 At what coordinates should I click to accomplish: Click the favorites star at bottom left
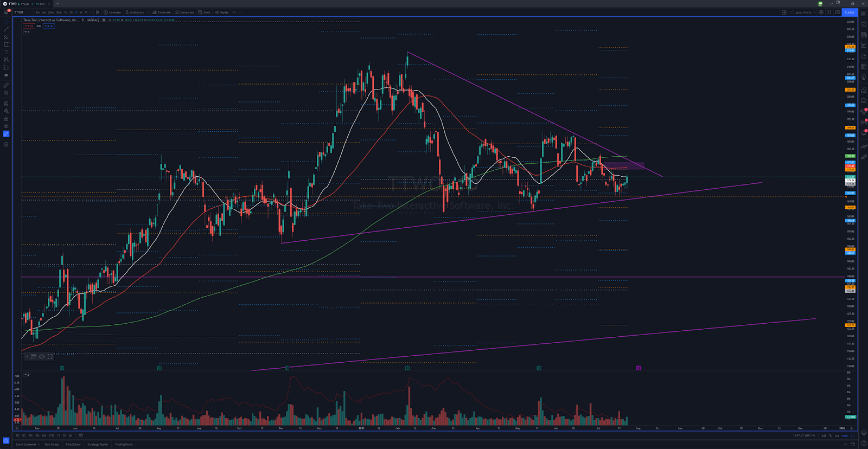coord(6,440)
